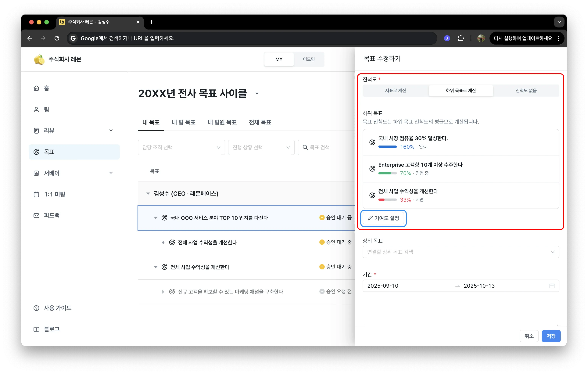
Task: Click the 70% progress bar of Enterprise goal
Action: [x=388, y=173]
